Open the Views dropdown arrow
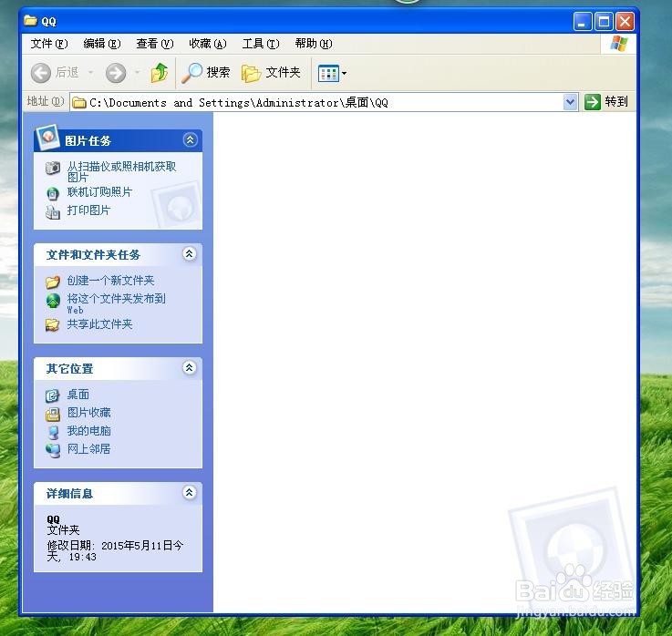Viewport: 672px width, 636px height. (344, 73)
